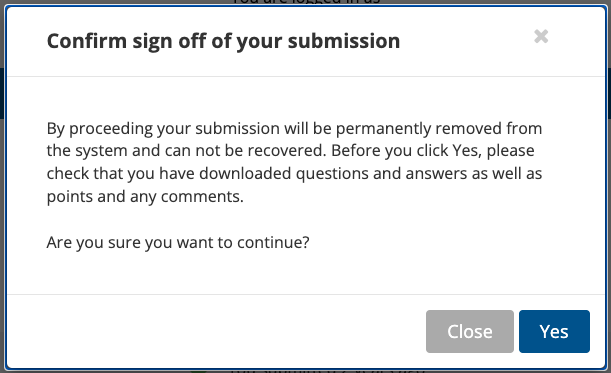Click the empty header space beside the X icon
This screenshot has height=373, width=611.
pyautogui.click(x=467, y=41)
